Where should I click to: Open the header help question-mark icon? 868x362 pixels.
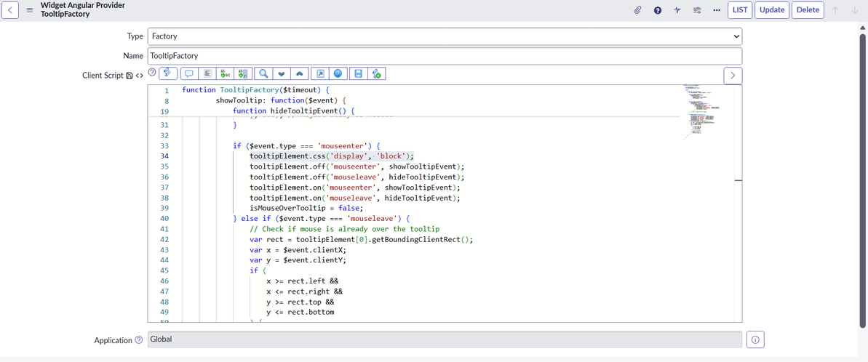click(x=658, y=10)
